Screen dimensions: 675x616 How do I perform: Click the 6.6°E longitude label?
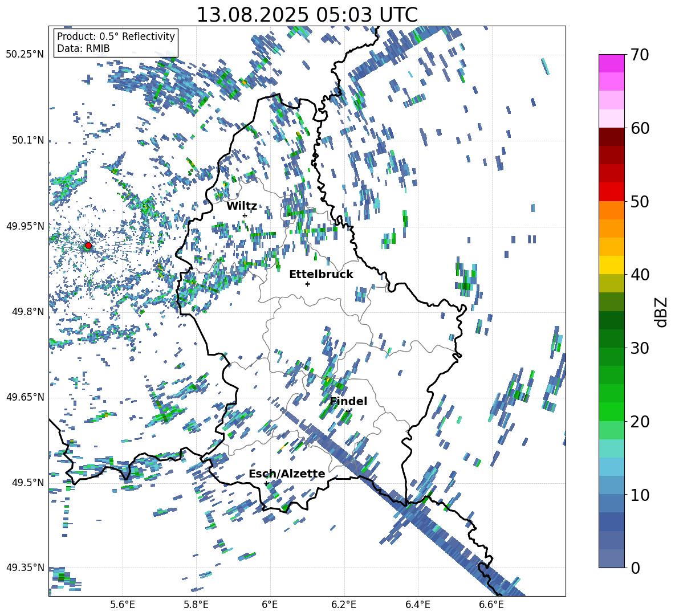(x=491, y=605)
